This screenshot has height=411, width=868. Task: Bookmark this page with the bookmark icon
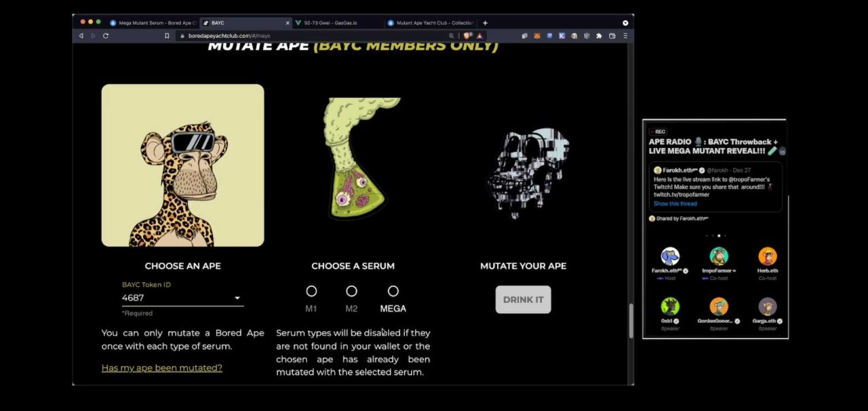[167, 35]
